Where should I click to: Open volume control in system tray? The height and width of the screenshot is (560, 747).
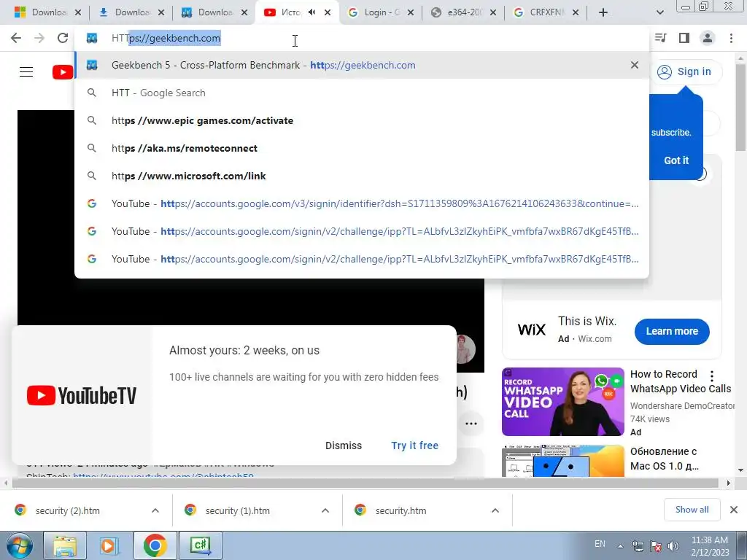pos(673,546)
